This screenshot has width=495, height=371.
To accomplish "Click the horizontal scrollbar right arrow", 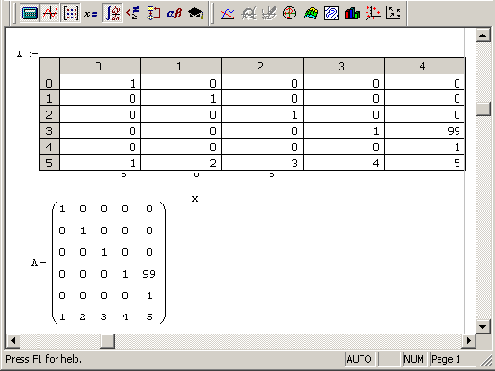I will click(x=468, y=341).
